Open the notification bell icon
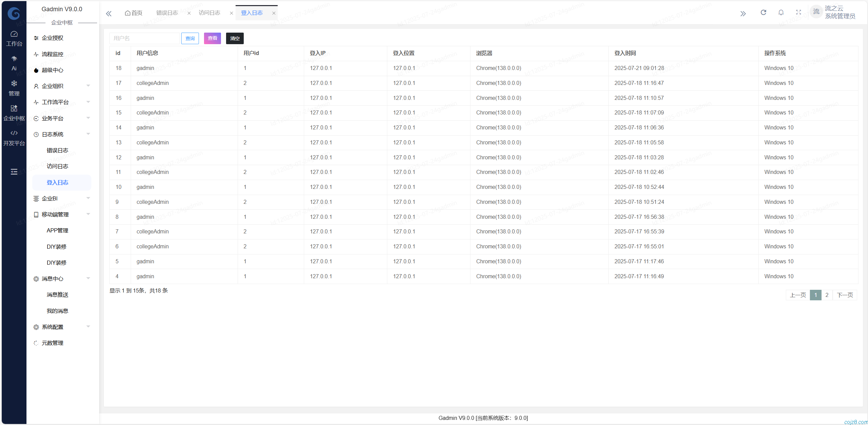 tap(781, 13)
